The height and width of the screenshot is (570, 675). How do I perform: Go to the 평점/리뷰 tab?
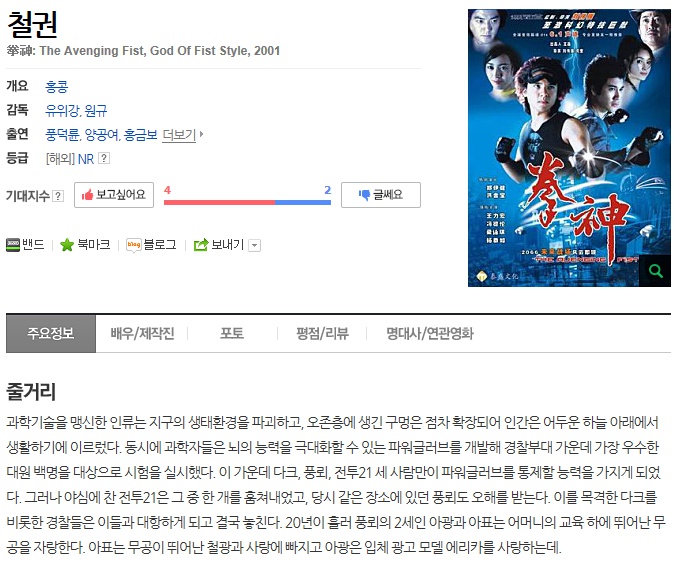pos(322,334)
